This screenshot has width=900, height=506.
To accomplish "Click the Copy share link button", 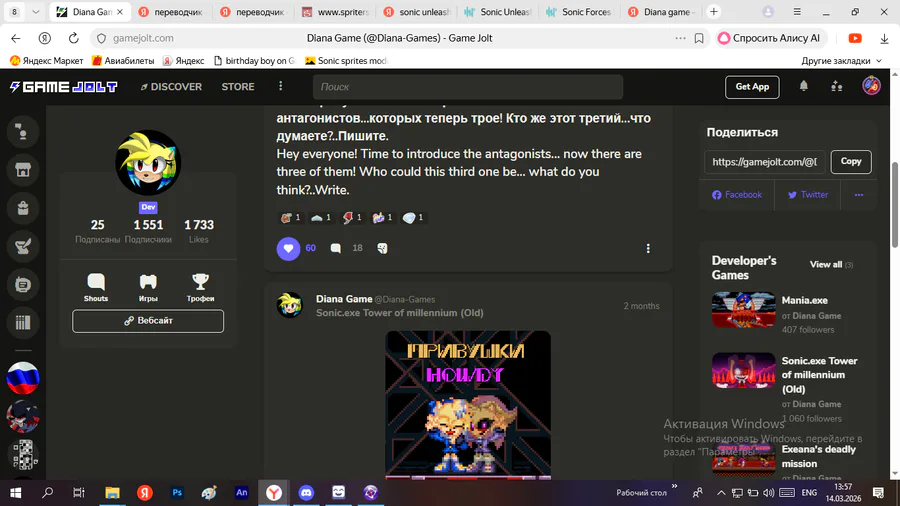I will coord(851,162).
